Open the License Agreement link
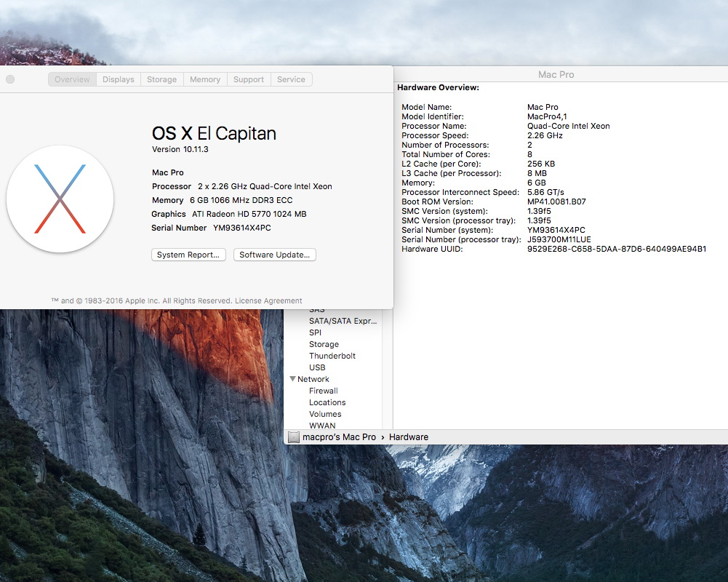Screen dimensions: 728x582 tap(268, 300)
